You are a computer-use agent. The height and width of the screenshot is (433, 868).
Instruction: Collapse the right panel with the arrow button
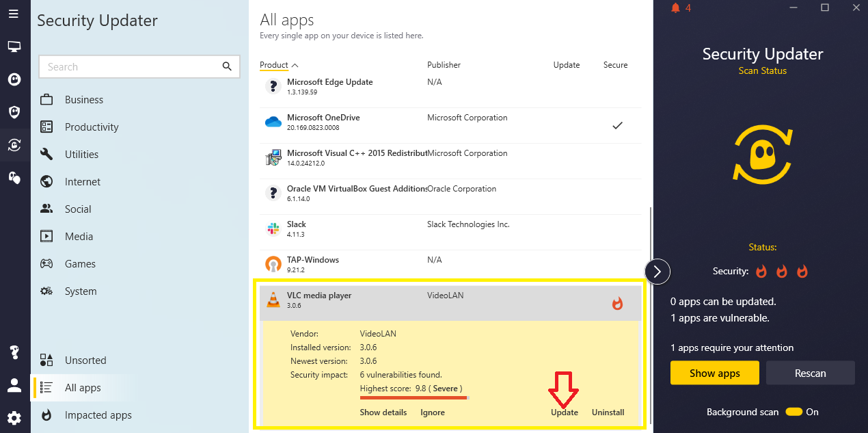pos(657,272)
